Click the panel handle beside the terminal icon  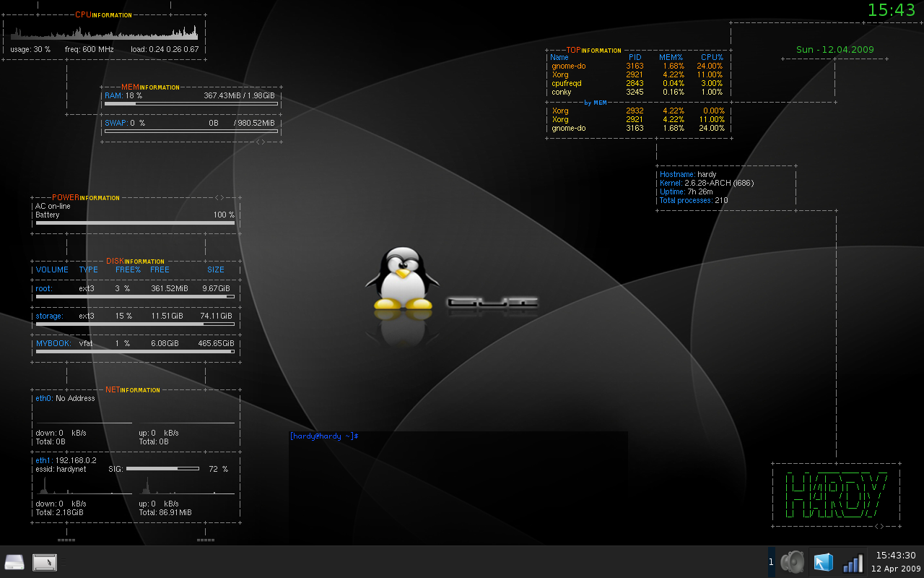[64, 562]
